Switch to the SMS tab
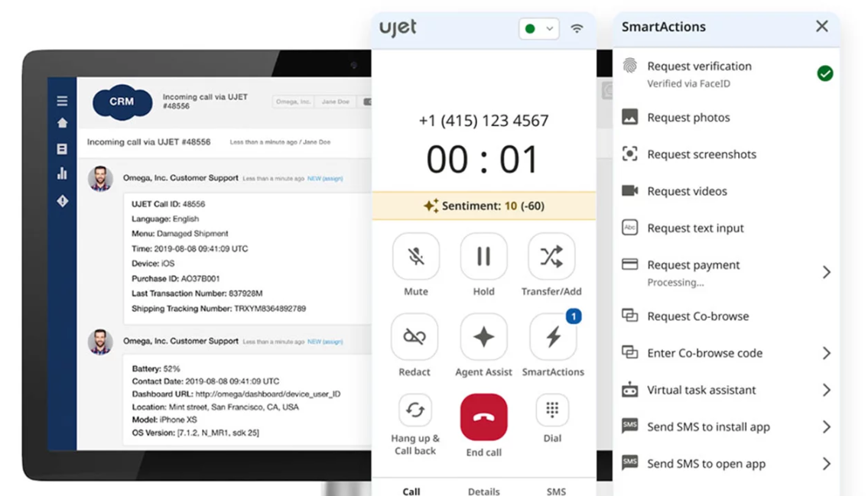The height and width of the screenshot is (496, 868). 556,491
